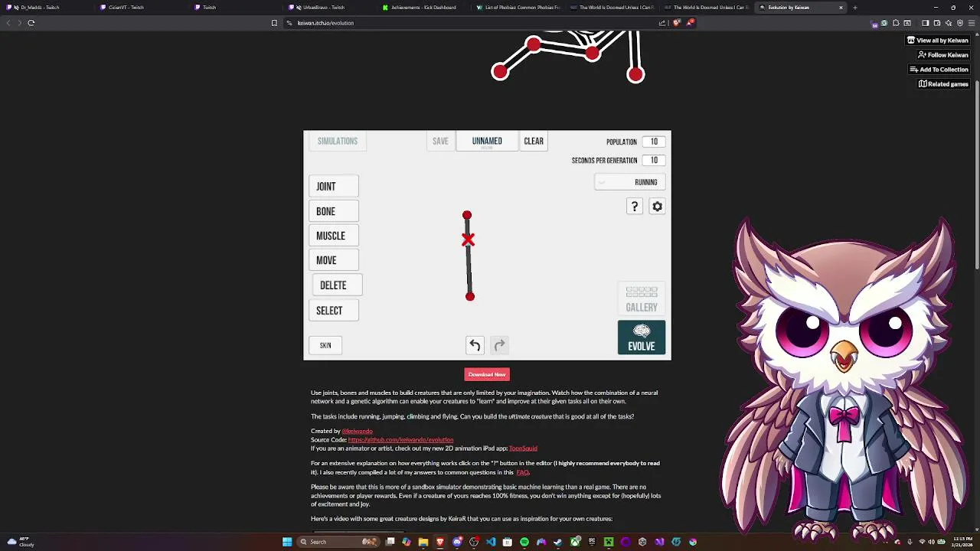Open Steam from the taskbar
This screenshot has height=551, width=980.
click(557, 542)
